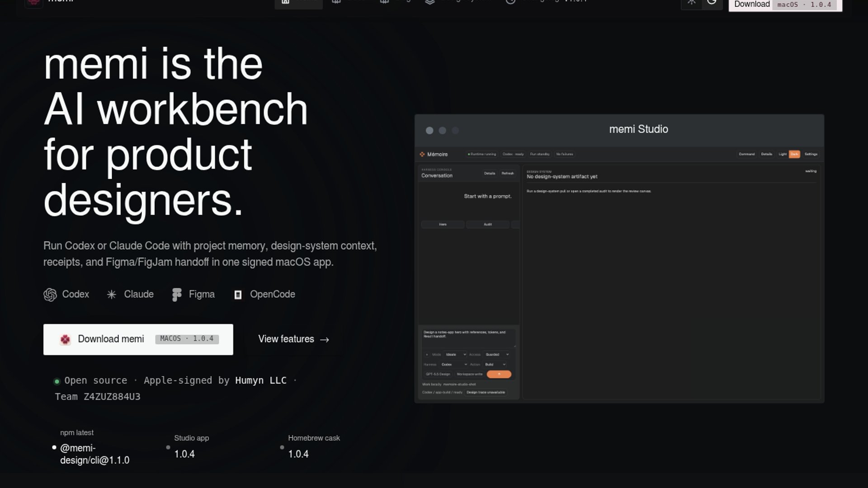The image size is (868, 488).
Task: Click the Conversation panel heading
Action: point(437,175)
